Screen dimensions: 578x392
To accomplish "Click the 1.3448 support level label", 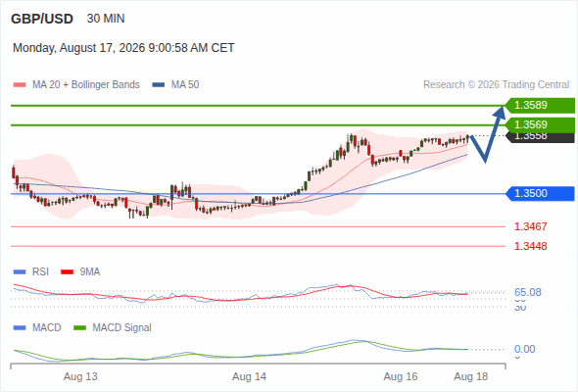I will 530,246.
